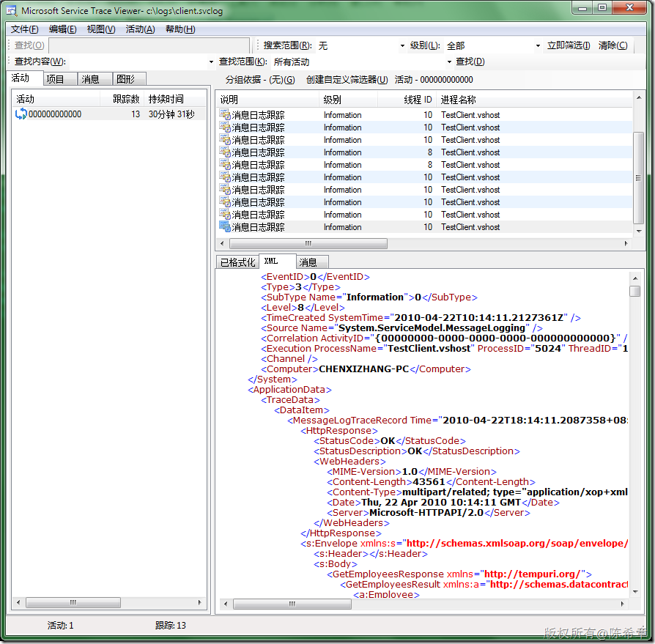Image resolution: width=655 pixels, height=644 pixels.
Task: Select the 000000000000 activity row
Action: [109, 114]
